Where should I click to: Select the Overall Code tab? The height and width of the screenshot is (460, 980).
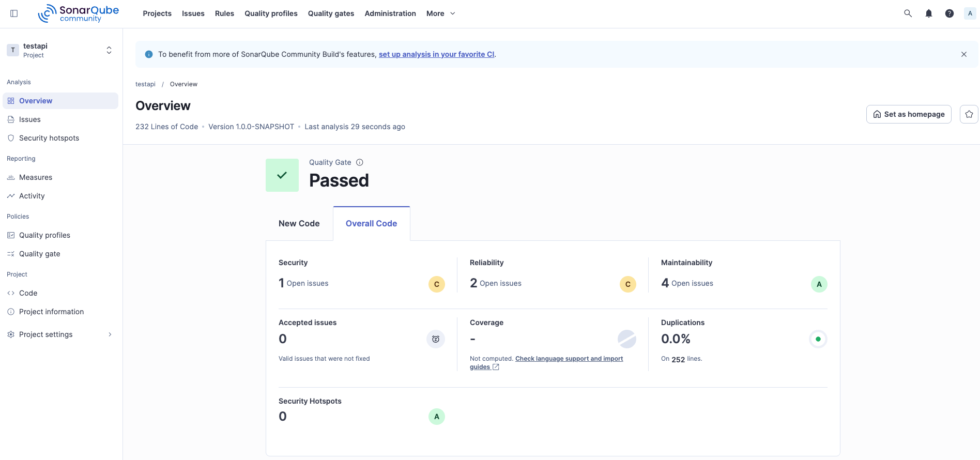(x=372, y=223)
